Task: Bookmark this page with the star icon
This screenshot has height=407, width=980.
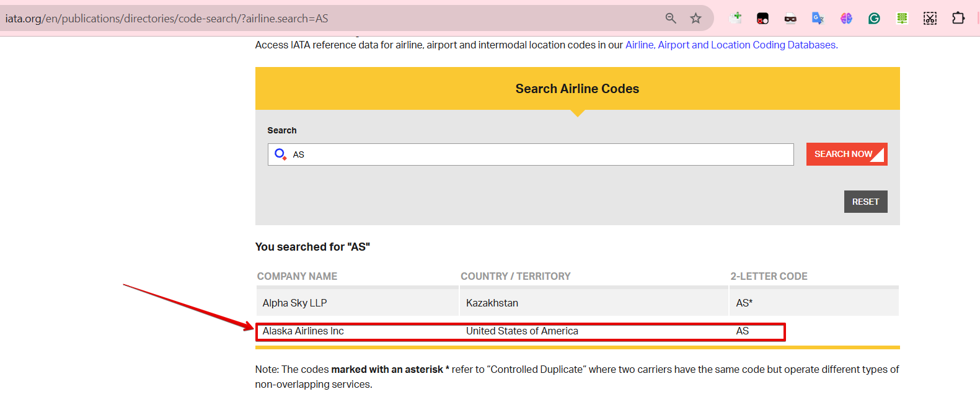Action: pos(695,18)
